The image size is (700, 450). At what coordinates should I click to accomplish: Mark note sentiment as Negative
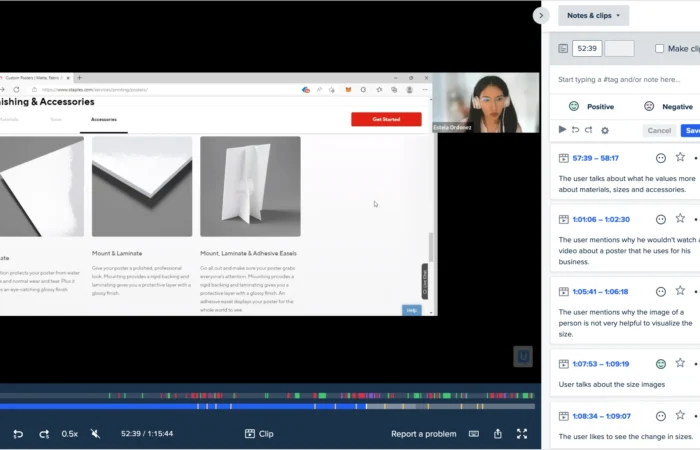pos(668,106)
